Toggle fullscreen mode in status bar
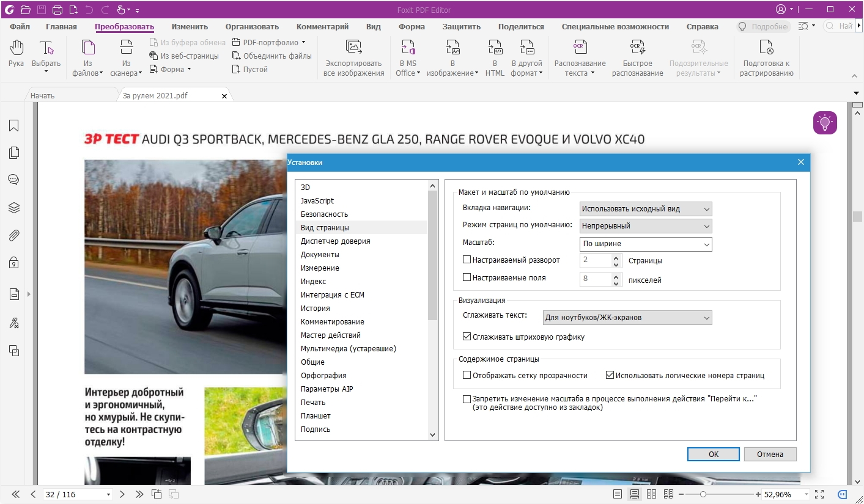This screenshot has height=504, width=864. 820,494
